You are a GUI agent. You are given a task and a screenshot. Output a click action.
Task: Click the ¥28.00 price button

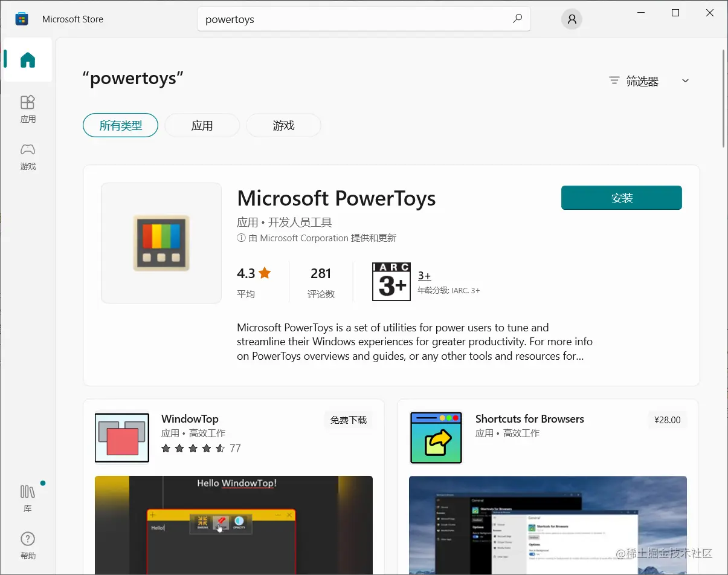(667, 420)
